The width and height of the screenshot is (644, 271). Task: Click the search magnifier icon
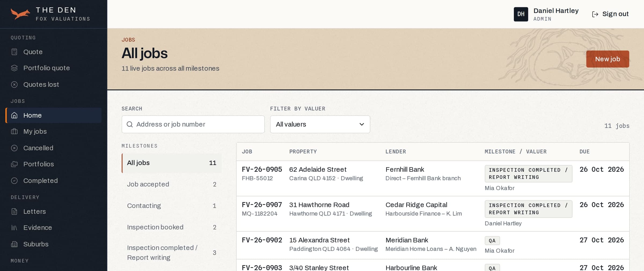tap(130, 124)
